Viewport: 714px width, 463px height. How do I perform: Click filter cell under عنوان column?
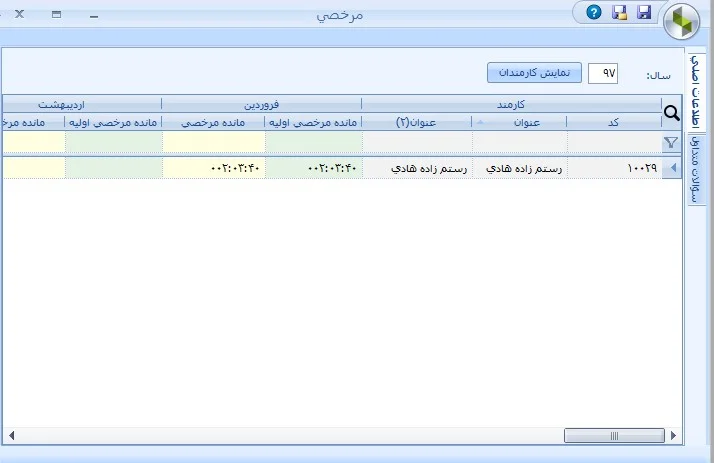tap(520, 142)
